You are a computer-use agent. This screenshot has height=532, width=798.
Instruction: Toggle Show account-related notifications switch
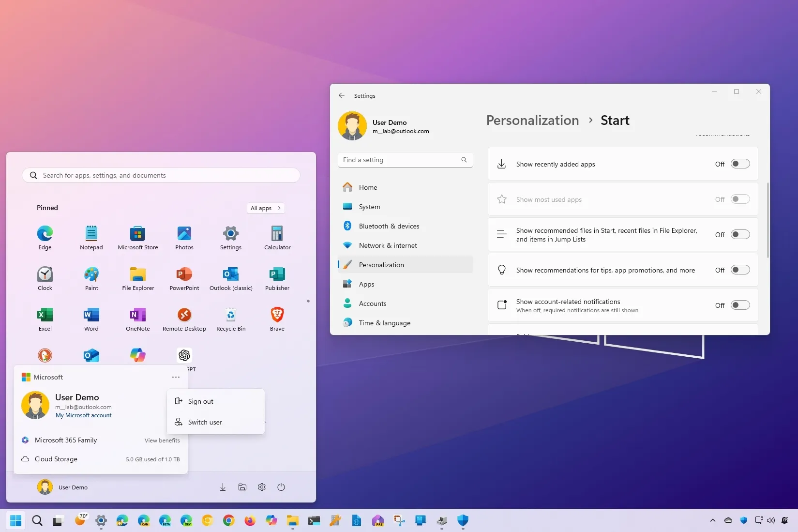[x=740, y=305]
